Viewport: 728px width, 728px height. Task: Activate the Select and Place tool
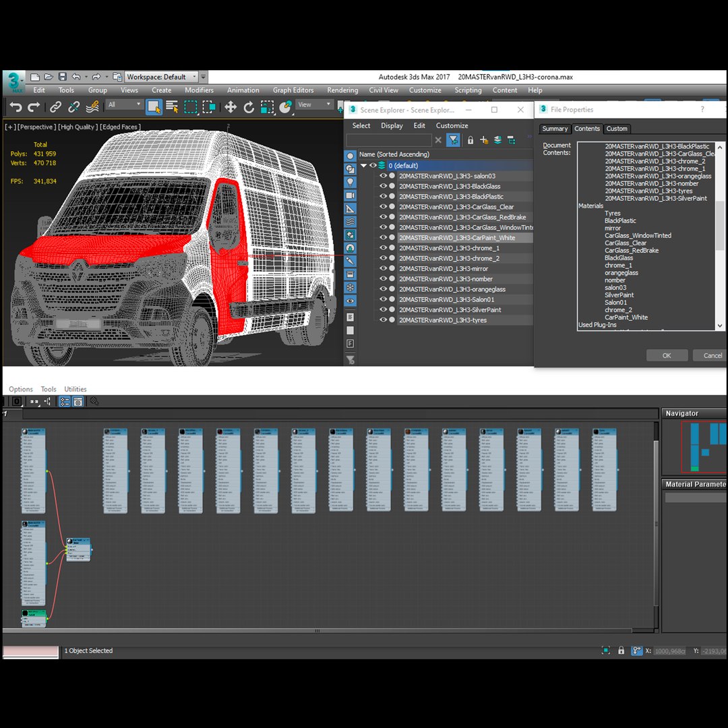285,107
